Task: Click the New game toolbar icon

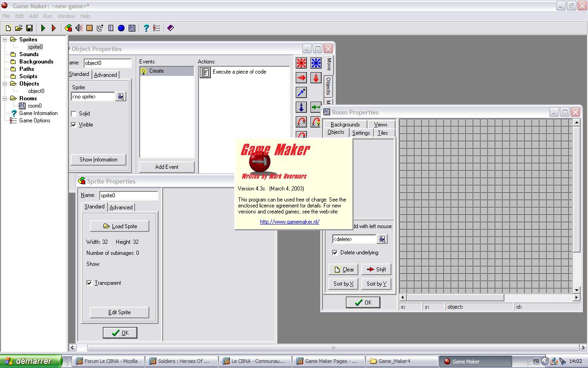Action: (x=8, y=28)
